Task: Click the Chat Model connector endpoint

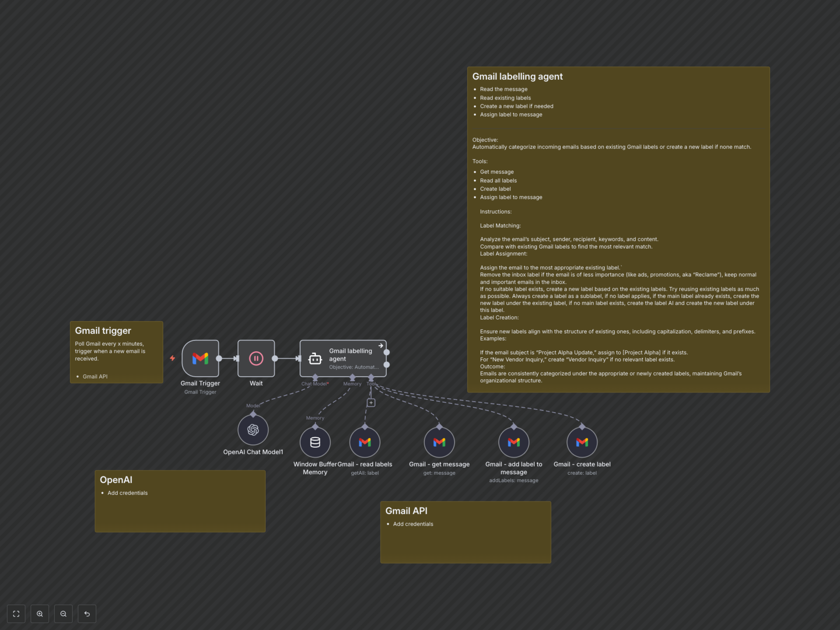Action: point(315,378)
